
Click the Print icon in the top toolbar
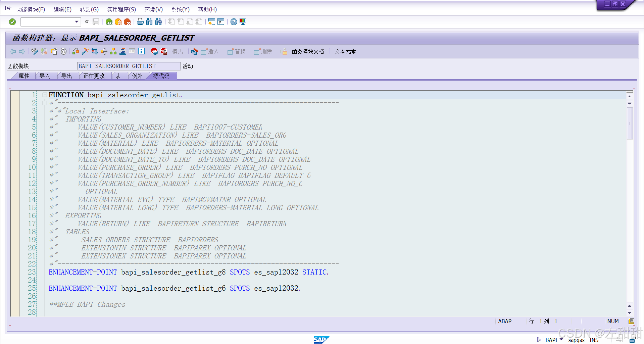tap(140, 22)
